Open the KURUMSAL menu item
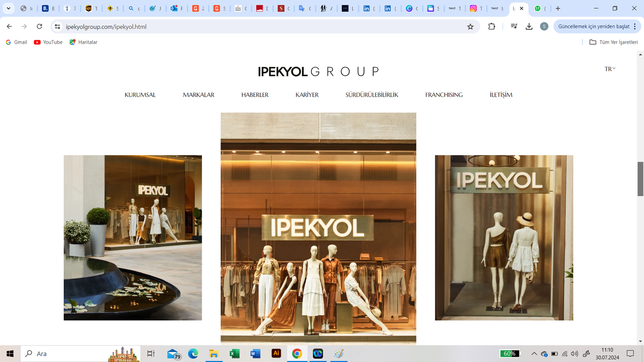This screenshot has height=362, width=644. tap(140, 95)
